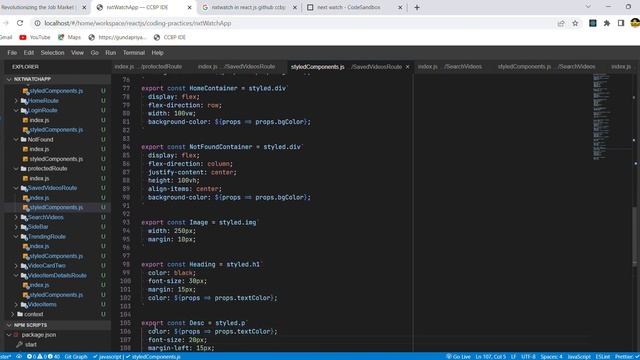This screenshot has width=640, height=360.
Task: Run the start npm script
Action: tap(31, 344)
